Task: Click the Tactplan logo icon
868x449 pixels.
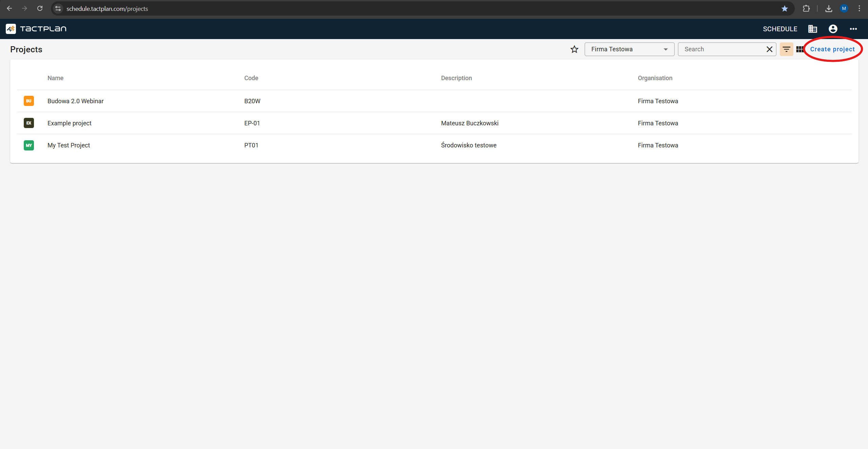Action: coord(11,29)
